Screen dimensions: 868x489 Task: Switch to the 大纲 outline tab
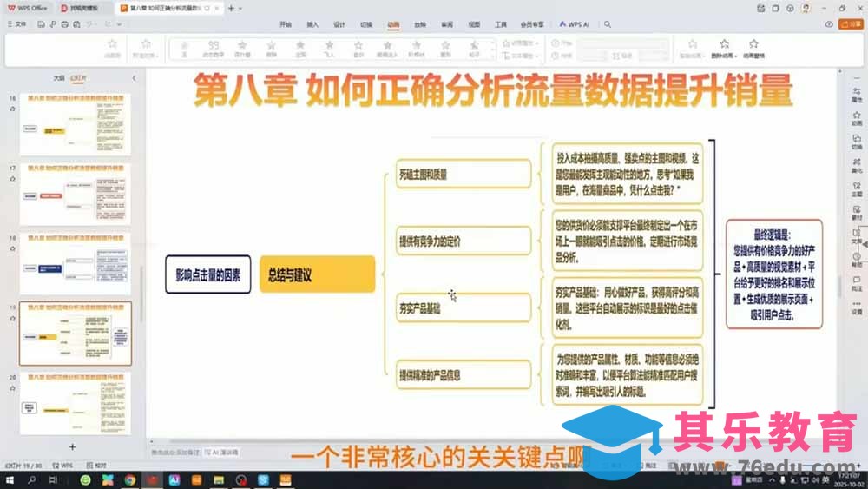[x=59, y=78]
